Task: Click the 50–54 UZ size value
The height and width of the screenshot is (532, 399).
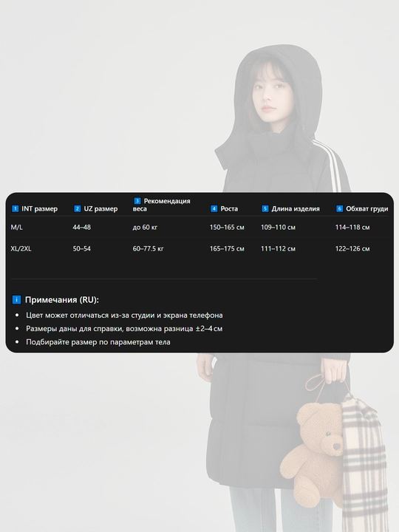Action: point(82,249)
